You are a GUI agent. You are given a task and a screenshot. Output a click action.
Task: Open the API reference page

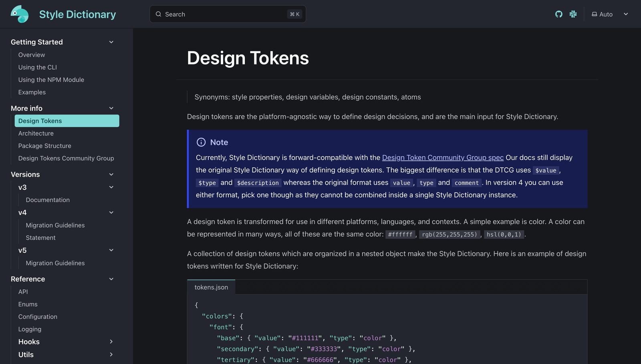23,292
